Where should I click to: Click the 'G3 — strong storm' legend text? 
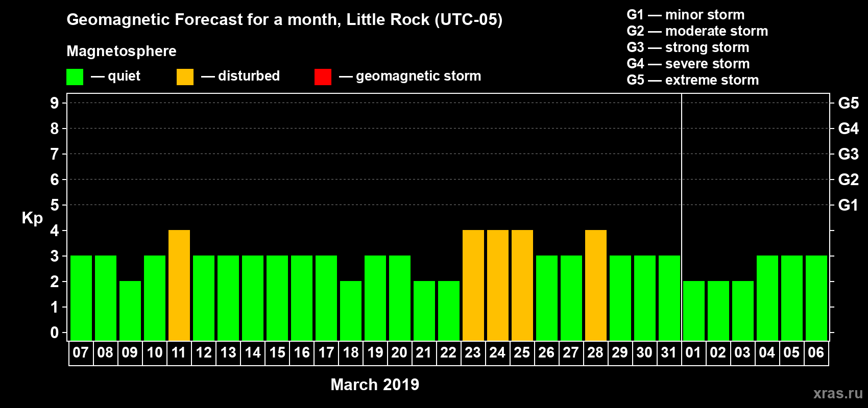click(688, 47)
